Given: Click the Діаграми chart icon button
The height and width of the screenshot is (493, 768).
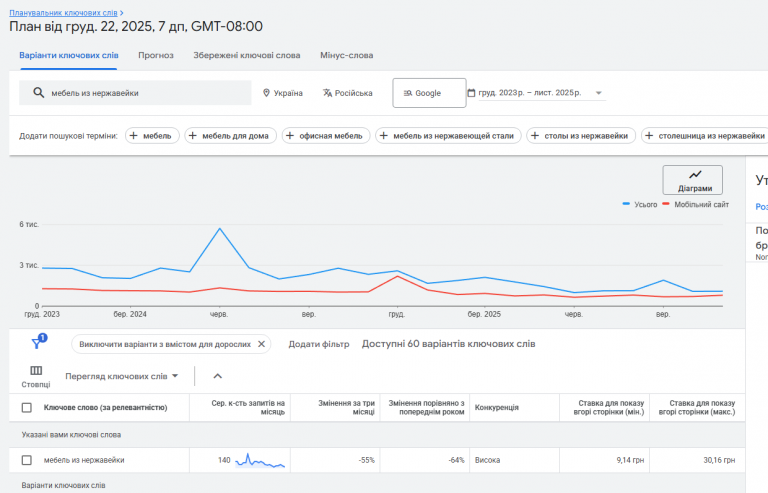Looking at the screenshot, I should point(693,180).
